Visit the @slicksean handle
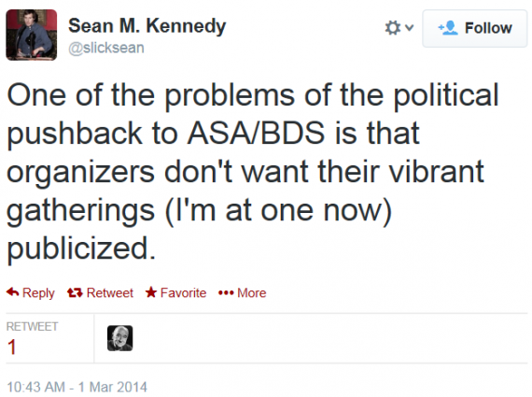Viewport: 532px width, 397px height. click(x=106, y=48)
